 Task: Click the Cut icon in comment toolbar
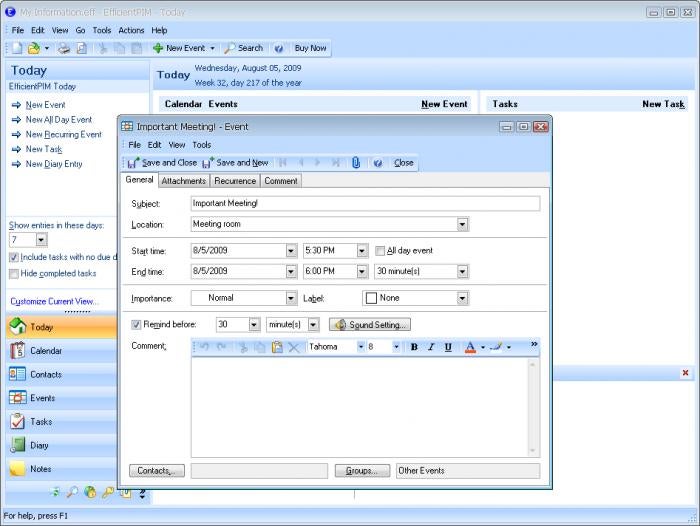coord(243,347)
